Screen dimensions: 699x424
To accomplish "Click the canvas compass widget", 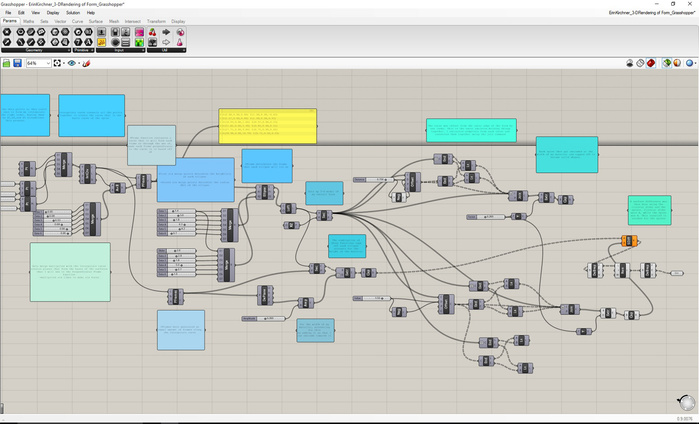I will coord(686,402).
